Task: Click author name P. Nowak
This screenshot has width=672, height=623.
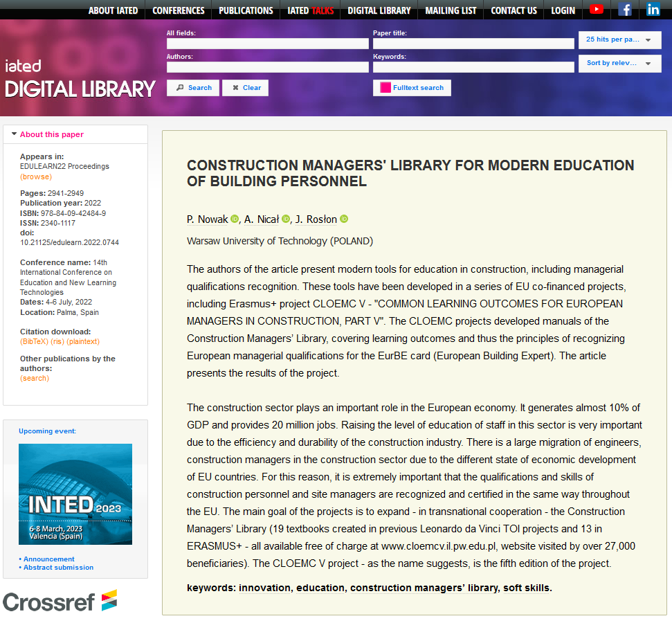Action: (208, 219)
